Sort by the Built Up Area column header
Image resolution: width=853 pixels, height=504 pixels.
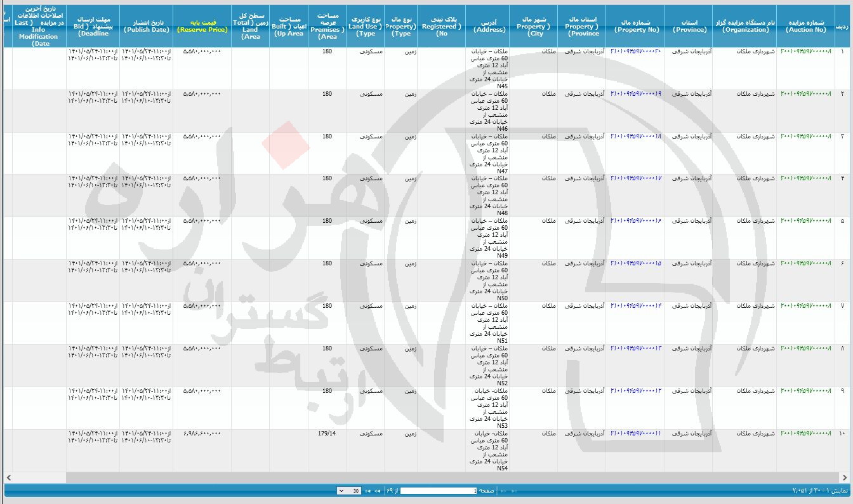(289, 26)
